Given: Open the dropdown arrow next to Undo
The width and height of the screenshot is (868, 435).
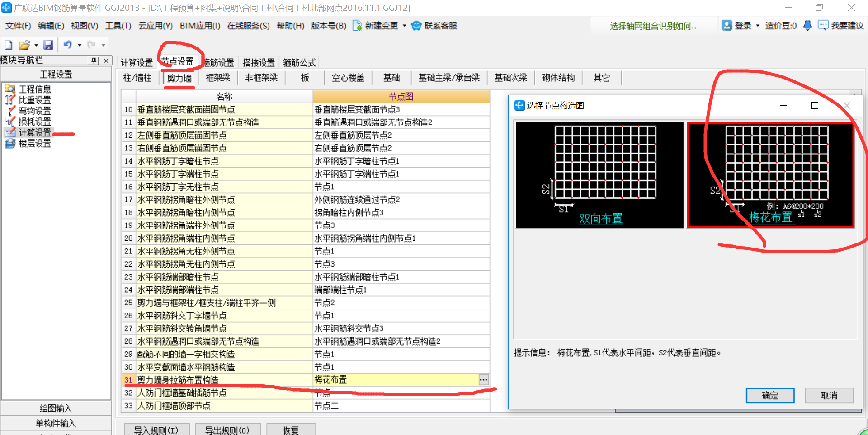Looking at the screenshot, I should click(80, 45).
